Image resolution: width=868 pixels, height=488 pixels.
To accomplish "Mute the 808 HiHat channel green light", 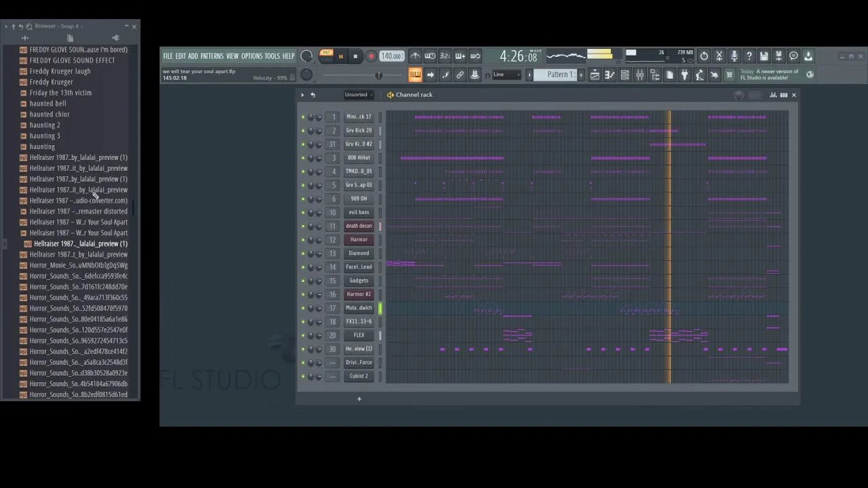I will pos(303,158).
